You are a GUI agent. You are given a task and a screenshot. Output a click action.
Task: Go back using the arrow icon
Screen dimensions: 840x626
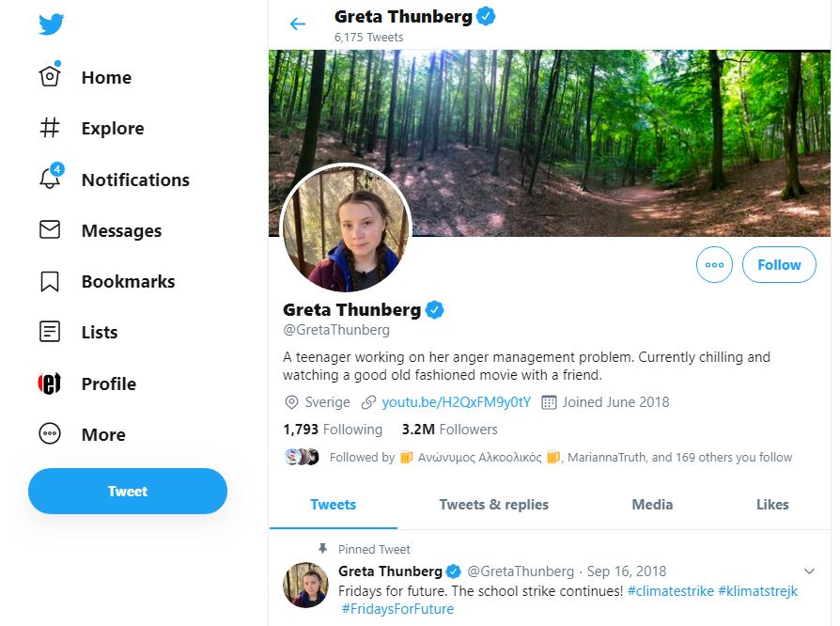[297, 23]
